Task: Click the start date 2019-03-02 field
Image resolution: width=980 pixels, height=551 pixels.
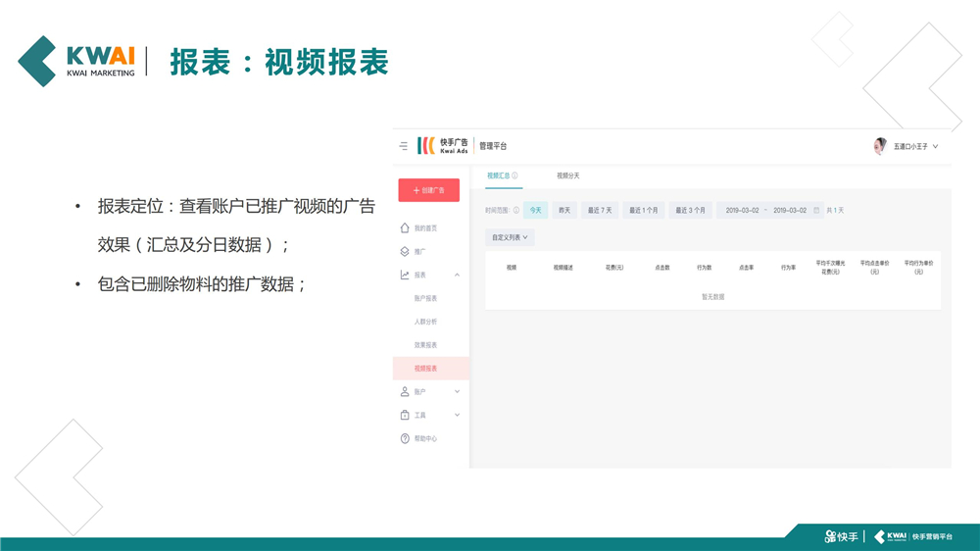Action: coord(742,210)
